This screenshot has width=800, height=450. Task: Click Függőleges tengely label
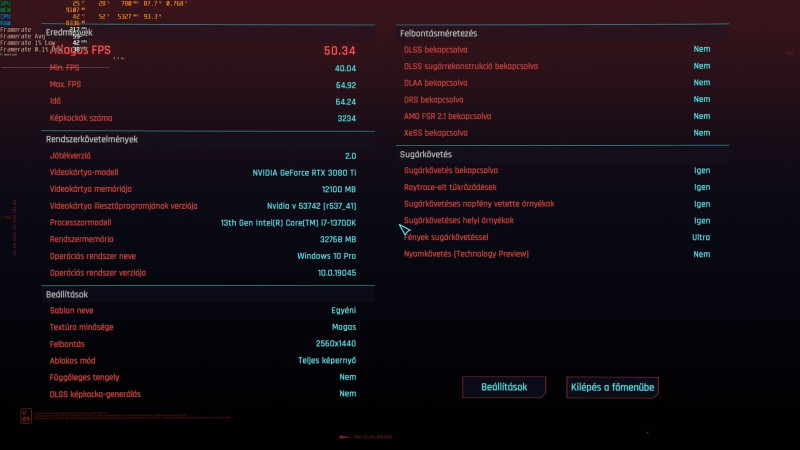(x=84, y=378)
